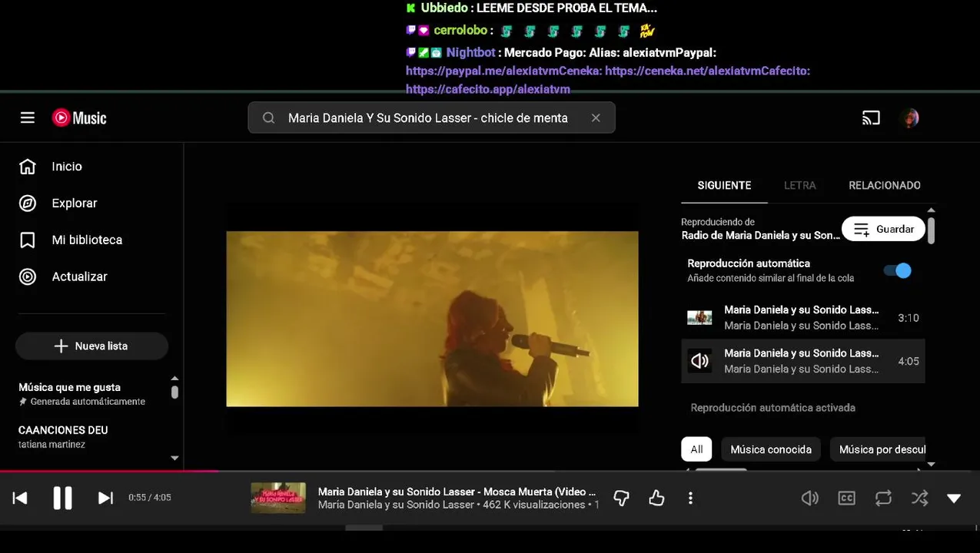Viewport: 980px width, 553px height.
Task: Dislike the current song
Action: point(622,498)
